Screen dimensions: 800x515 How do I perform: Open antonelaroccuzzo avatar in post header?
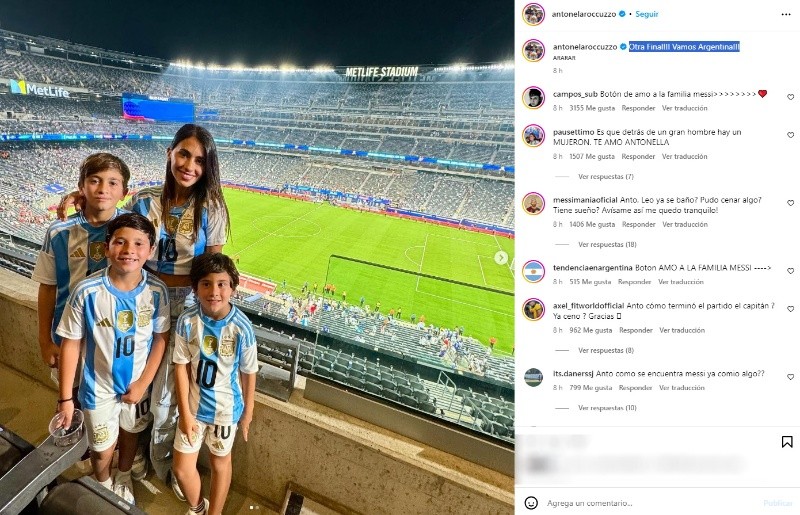pyautogui.click(x=533, y=14)
